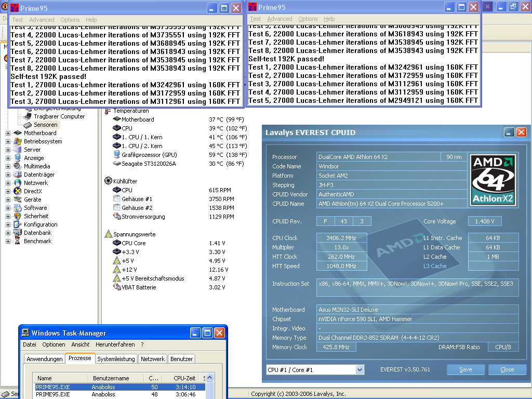Select the 'Self-test 192K passed!' line in left Prime95
532x399 pixels.
(x=48, y=77)
